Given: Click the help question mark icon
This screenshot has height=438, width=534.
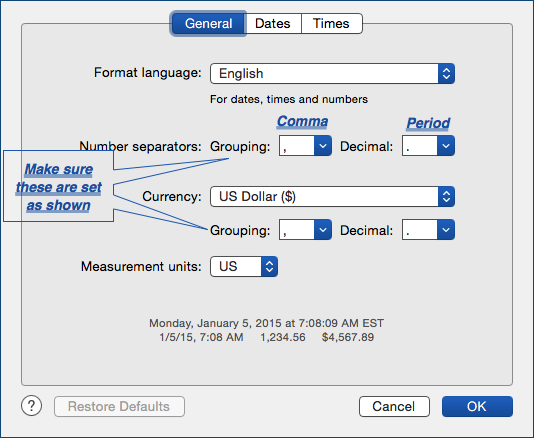Looking at the screenshot, I should [x=31, y=406].
